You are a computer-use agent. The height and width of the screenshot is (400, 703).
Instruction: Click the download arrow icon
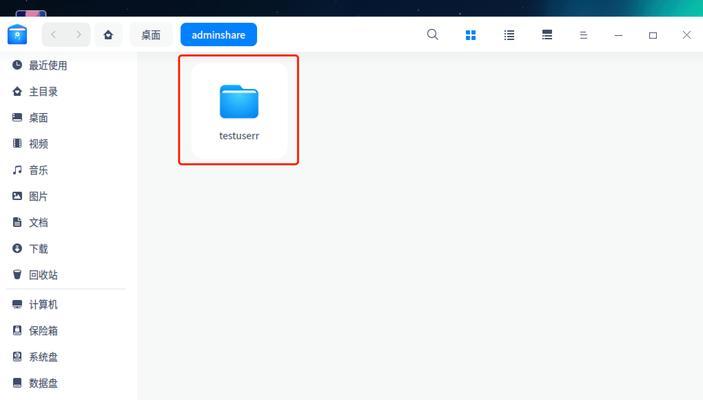tap(17, 248)
